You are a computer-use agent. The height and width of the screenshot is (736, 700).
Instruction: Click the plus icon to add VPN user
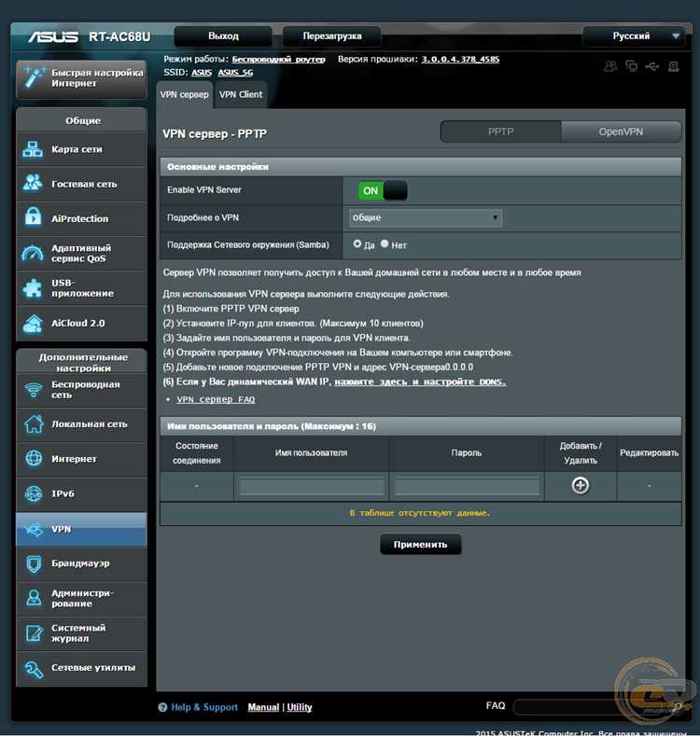(581, 485)
